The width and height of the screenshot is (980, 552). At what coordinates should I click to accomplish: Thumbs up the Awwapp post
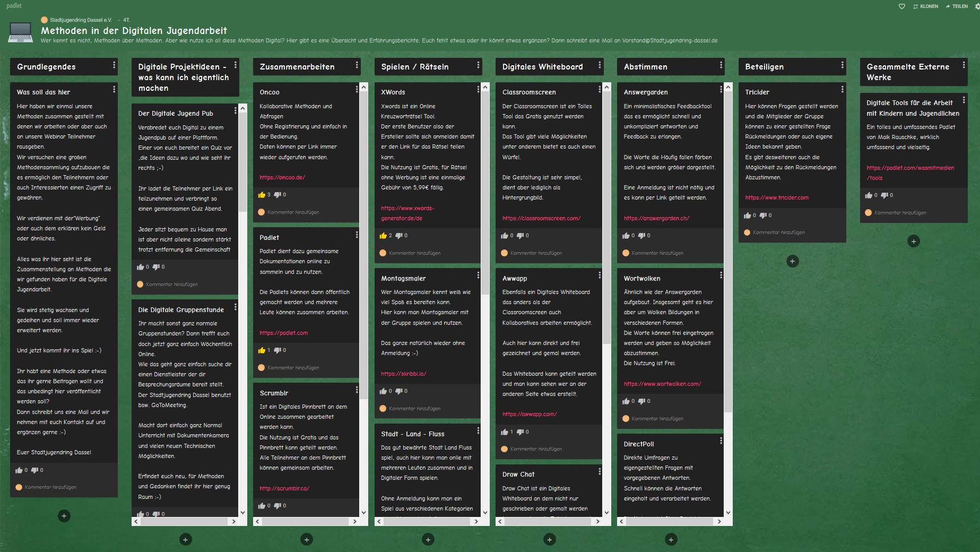[x=505, y=432]
